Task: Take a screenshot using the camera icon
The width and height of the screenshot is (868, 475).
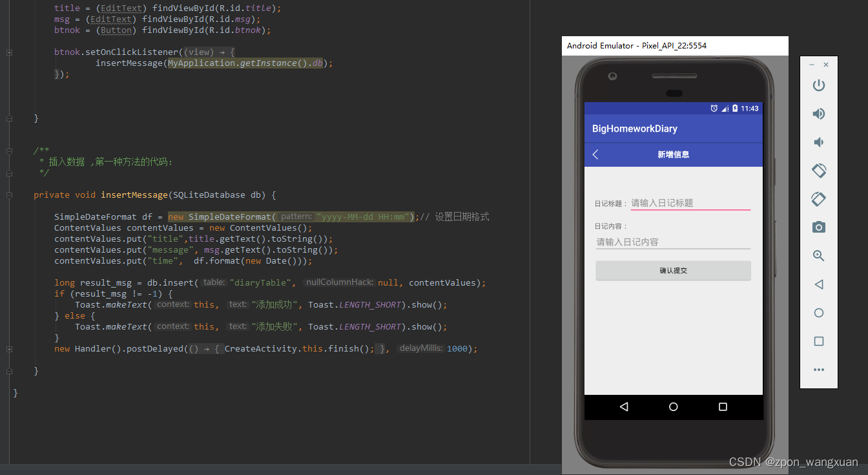Action: click(818, 227)
